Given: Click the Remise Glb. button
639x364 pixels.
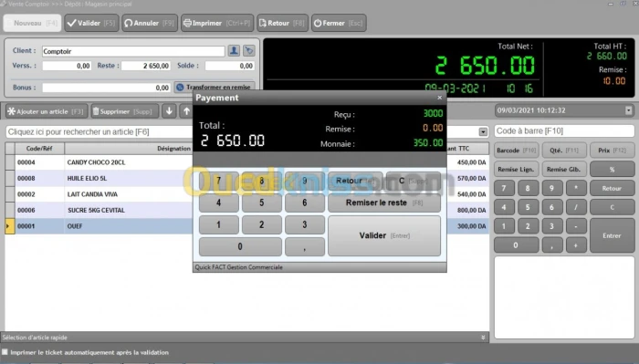Looking at the screenshot, I should pos(564,170).
